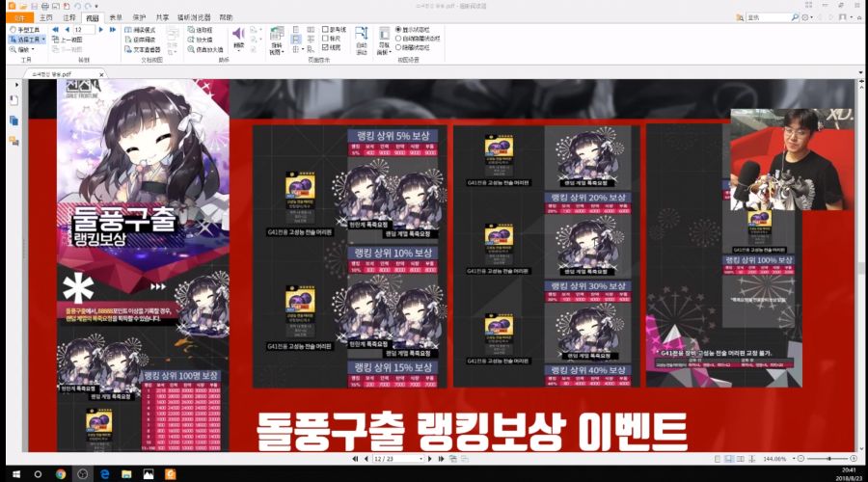Click the print icon in quick access toolbar
868x482 pixels.
(x=44, y=6)
